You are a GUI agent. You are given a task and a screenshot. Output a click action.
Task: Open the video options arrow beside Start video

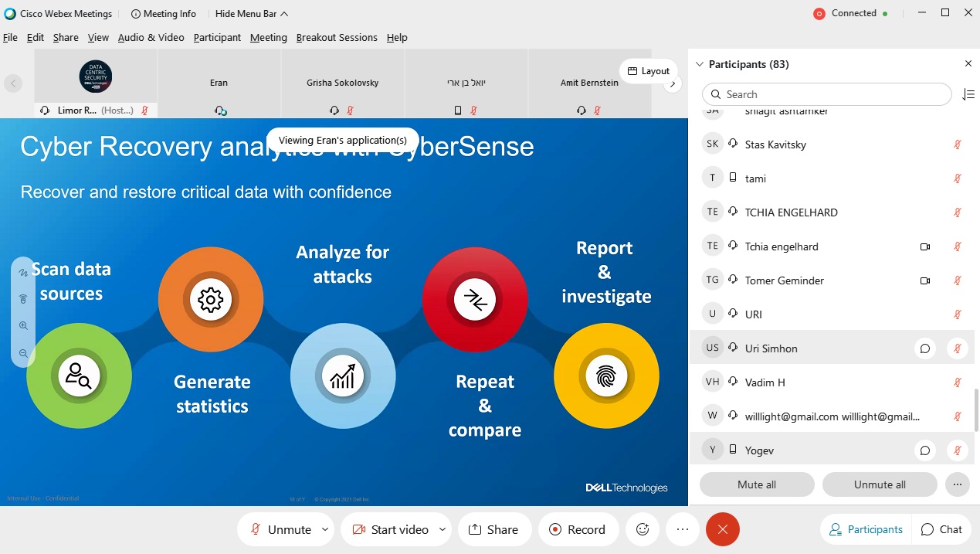click(x=443, y=529)
